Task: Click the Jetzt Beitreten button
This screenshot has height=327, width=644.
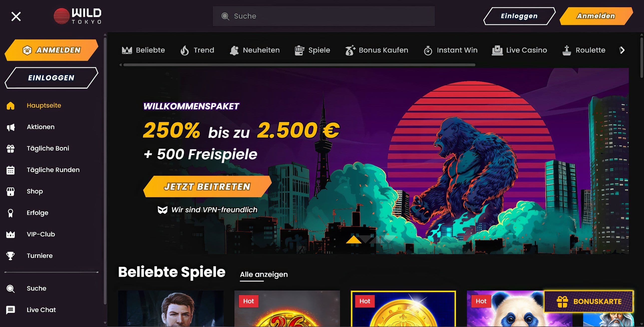Action: [207, 186]
